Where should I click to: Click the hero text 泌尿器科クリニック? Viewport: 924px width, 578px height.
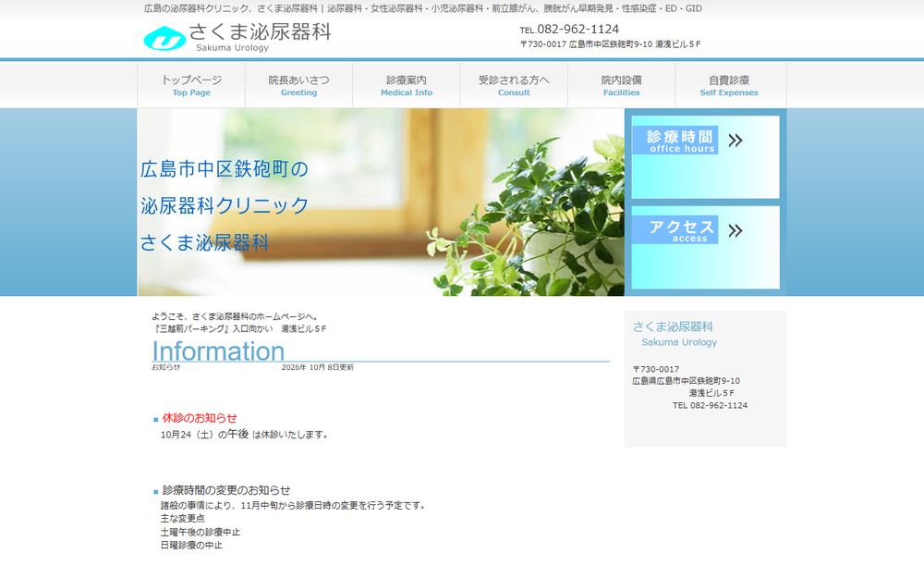225,205
